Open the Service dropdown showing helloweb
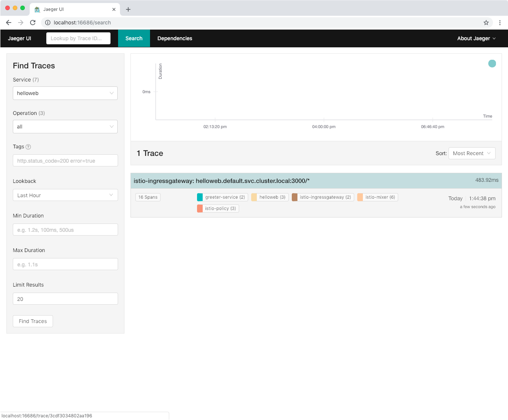This screenshot has width=508, height=420. coord(65,93)
